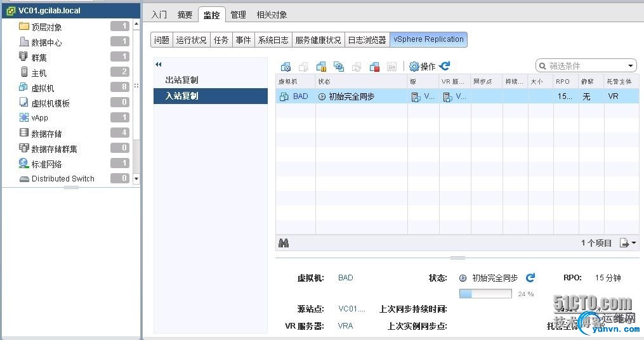Screen dimensions: 644x340
Task: Click the 虚拟机 count badge 8
Action: (x=120, y=87)
